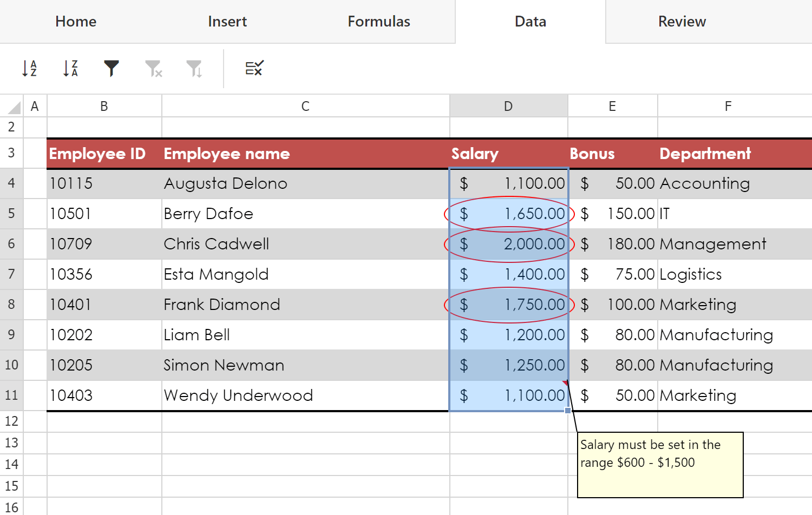The width and height of the screenshot is (812, 515).
Task: Switch to the Insert tab
Action: tap(227, 22)
